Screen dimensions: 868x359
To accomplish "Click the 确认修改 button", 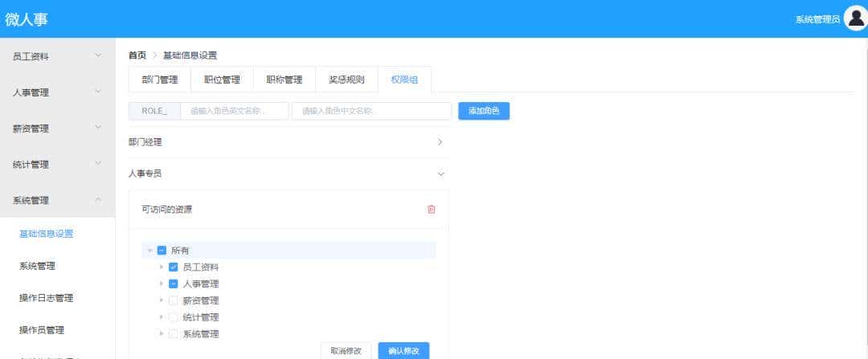I will pyautogui.click(x=403, y=351).
